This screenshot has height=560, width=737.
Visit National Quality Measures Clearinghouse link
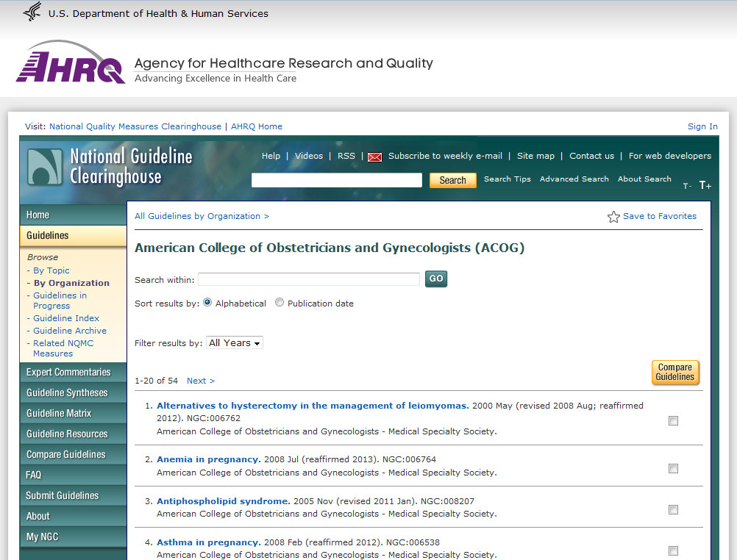(x=135, y=126)
